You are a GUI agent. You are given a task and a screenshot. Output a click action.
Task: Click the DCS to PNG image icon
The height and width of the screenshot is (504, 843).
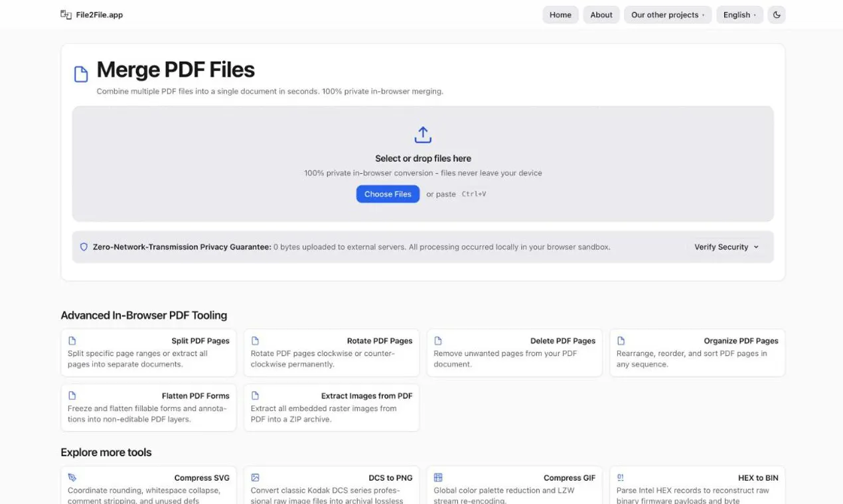pos(255,477)
